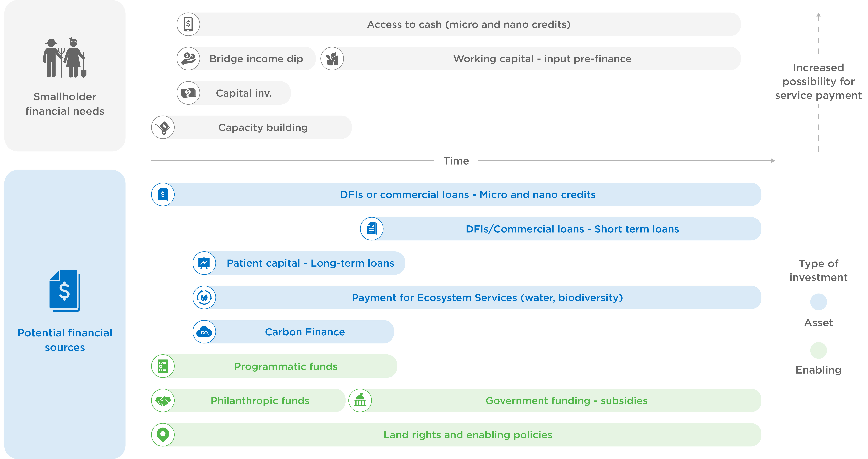Click the phone dollar icon beside Access to cash
This screenshot has height=459, width=868.
(188, 24)
